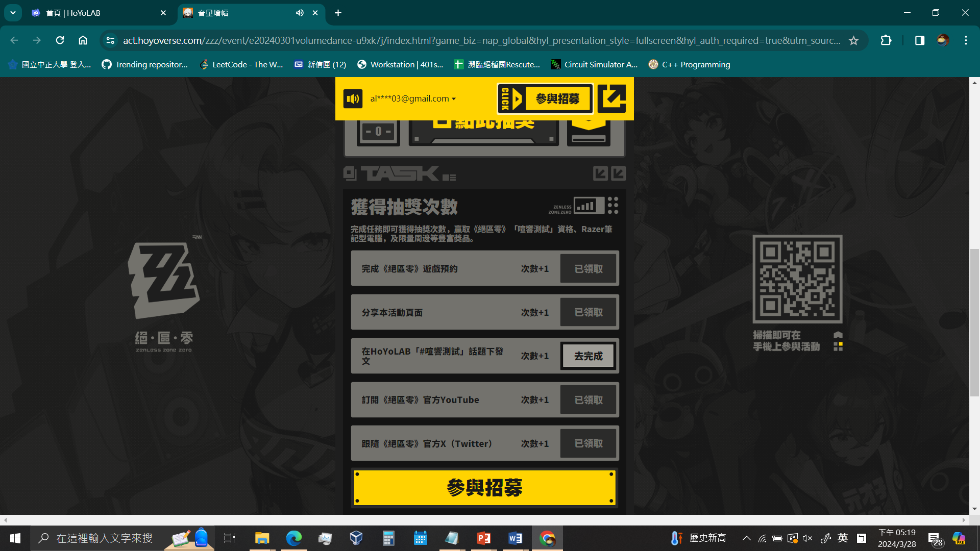Screen dimensions: 980x551
Task: Bookmark this page with the star icon
Action: (853, 40)
